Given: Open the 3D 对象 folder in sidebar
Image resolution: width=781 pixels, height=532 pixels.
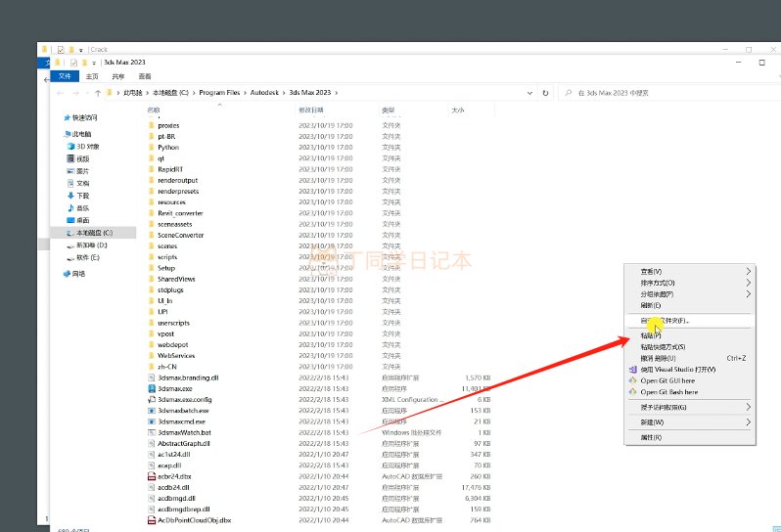Looking at the screenshot, I should coord(70,147).
